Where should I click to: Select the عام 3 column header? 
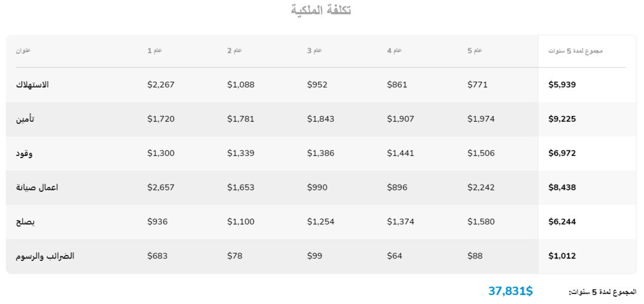[x=314, y=51]
